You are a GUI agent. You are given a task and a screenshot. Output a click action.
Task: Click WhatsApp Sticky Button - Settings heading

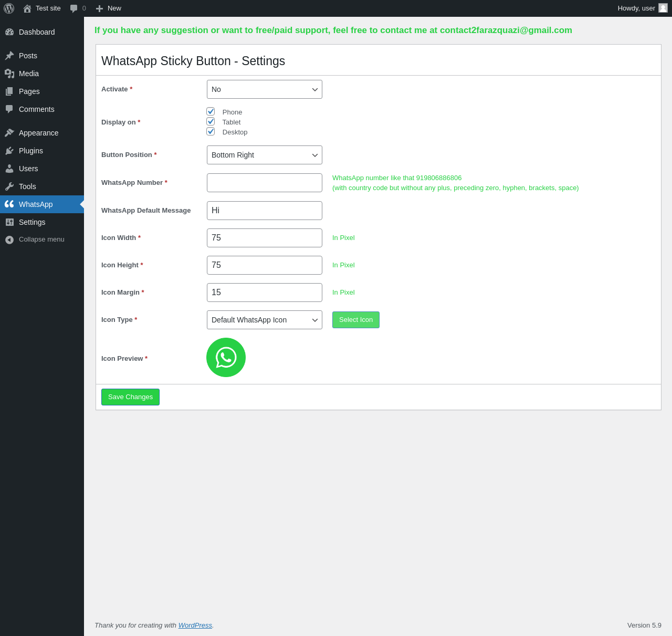[193, 61]
